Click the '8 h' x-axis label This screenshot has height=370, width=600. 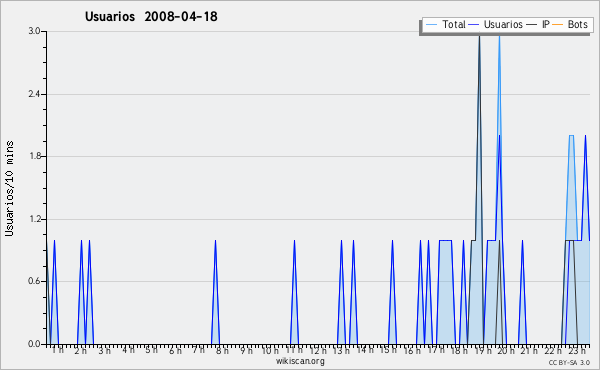(222, 350)
